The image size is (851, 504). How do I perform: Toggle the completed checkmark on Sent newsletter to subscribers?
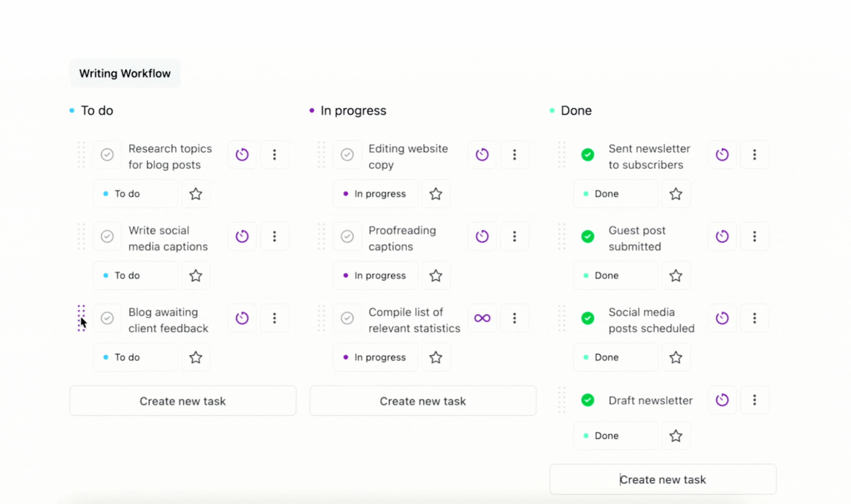[x=587, y=154]
